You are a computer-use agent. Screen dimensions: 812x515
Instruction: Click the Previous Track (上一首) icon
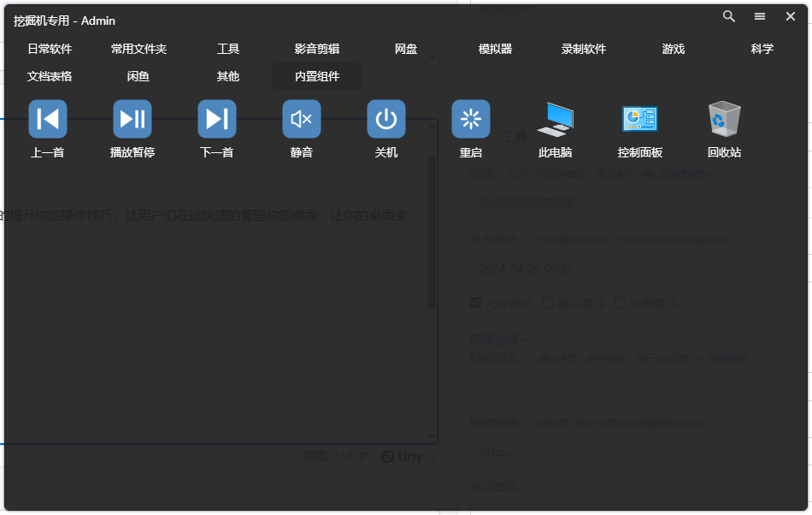(48, 119)
